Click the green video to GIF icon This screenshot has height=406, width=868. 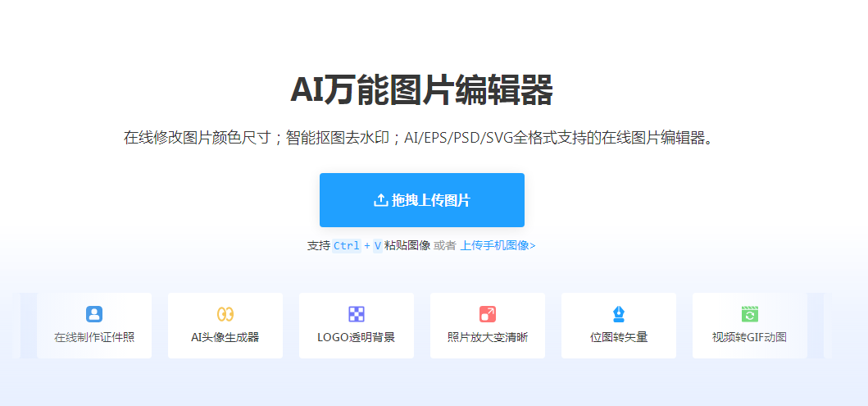tap(750, 313)
